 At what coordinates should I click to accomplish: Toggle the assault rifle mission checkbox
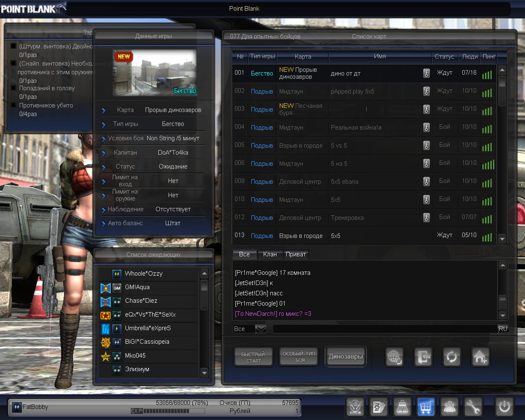pyautogui.click(x=14, y=46)
